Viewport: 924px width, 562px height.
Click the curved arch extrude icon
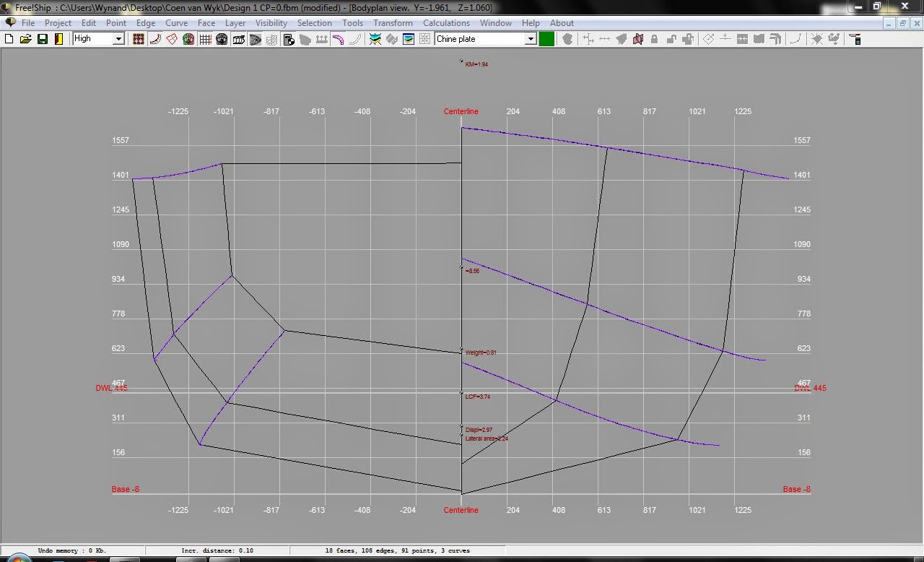[775, 39]
